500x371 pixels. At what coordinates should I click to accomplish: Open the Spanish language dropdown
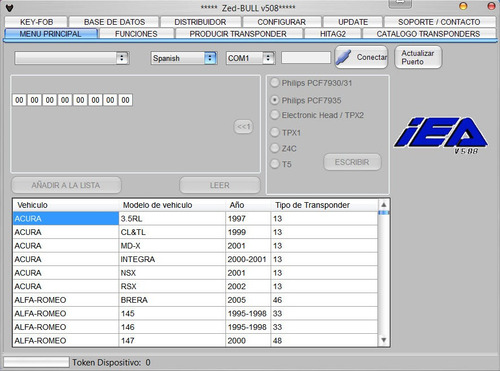click(x=184, y=58)
